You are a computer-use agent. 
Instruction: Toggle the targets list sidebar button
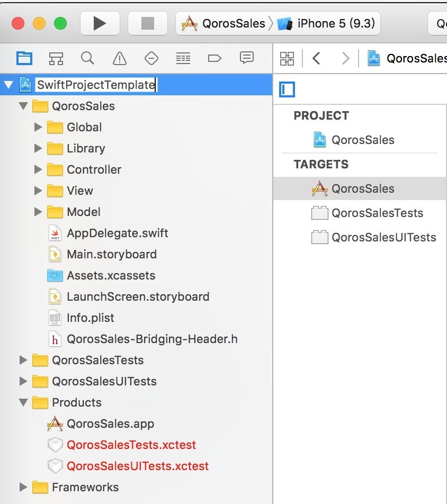coord(288,89)
